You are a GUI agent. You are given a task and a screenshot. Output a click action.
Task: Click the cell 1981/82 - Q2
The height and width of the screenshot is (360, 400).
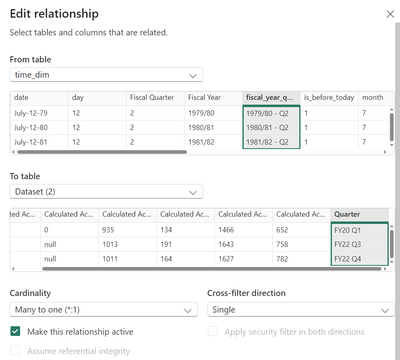(271, 142)
